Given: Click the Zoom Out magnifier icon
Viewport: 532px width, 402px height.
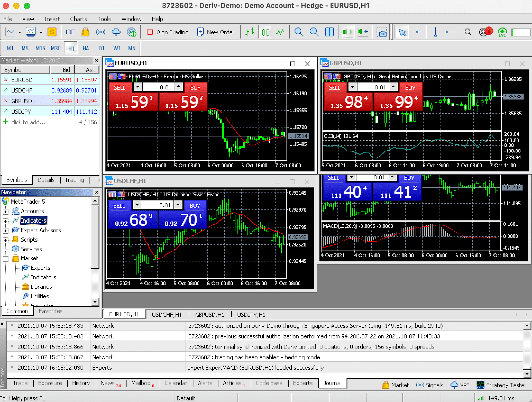Looking at the screenshot, I should click(x=314, y=32).
